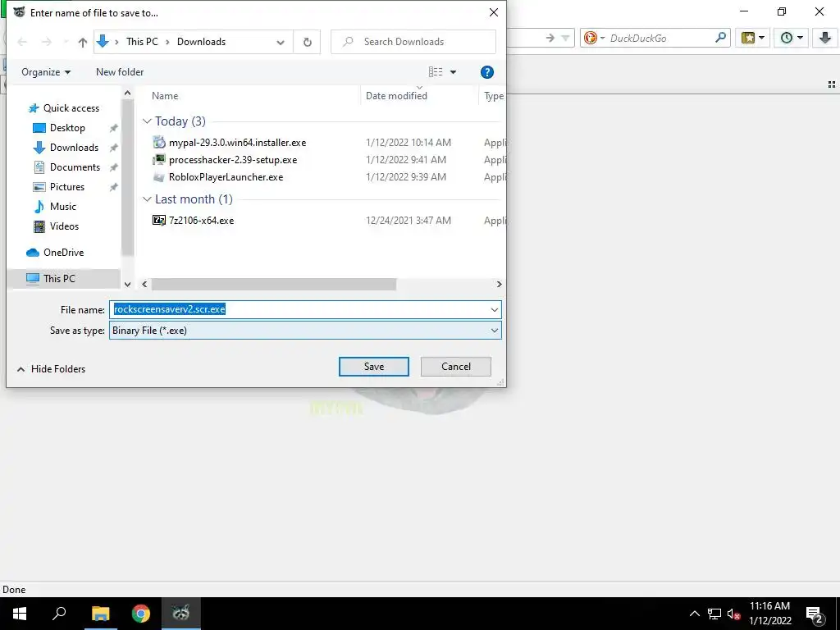The image size is (840, 630).
Task: Click the RobloxPlayerLauncher file icon
Action: pyautogui.click(x=159, y=177)
